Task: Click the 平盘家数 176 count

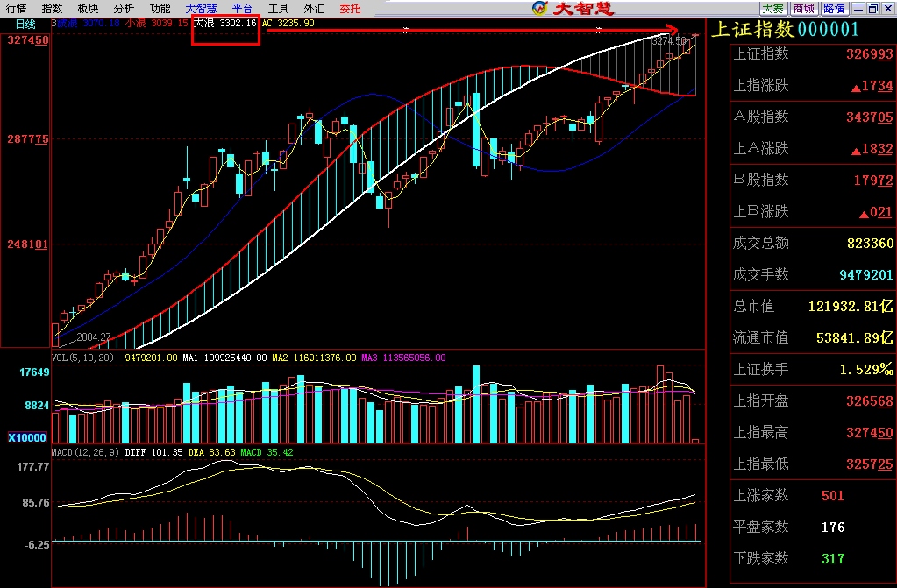Action: 832,528
